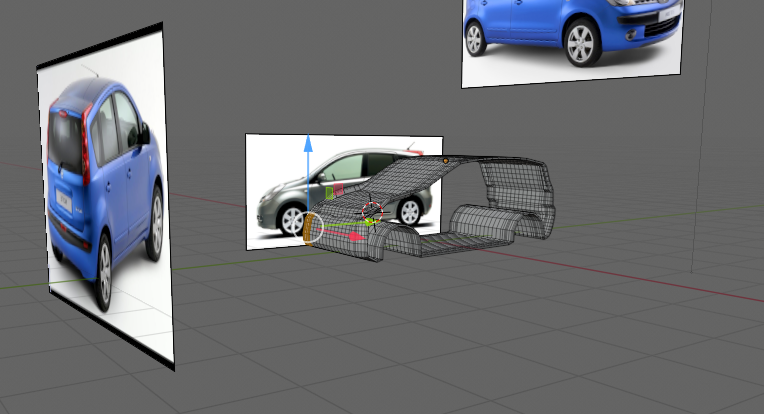Click the red X-axis gizmo arrowhead
The height and width of the screenshot is (414, 764).
tap(357, 237)
